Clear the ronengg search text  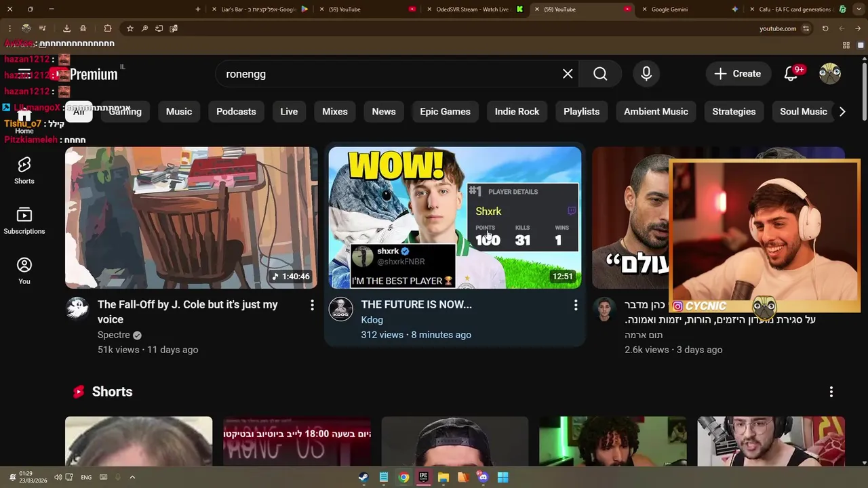[x=568, y=74]
